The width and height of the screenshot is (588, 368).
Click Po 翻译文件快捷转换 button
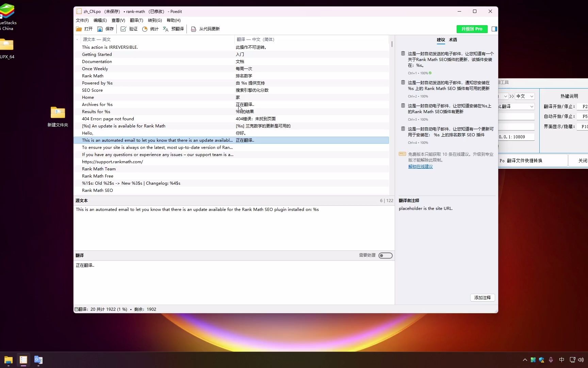533,160
